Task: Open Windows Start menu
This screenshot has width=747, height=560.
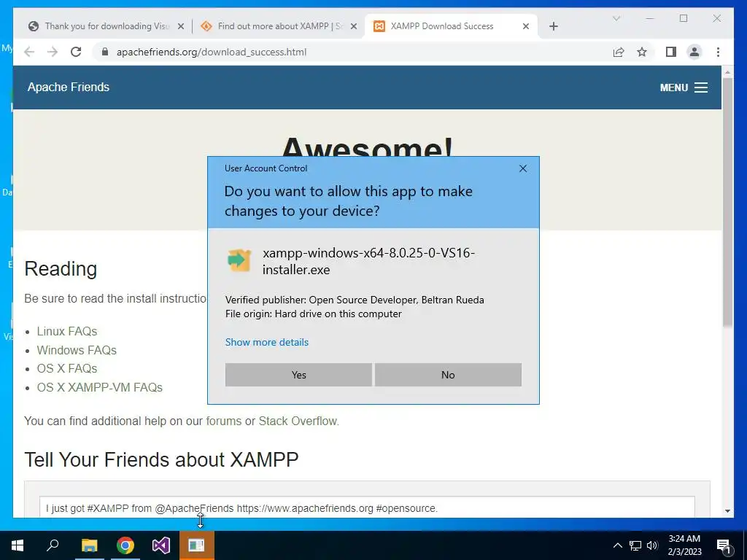Action: (18, 545)
